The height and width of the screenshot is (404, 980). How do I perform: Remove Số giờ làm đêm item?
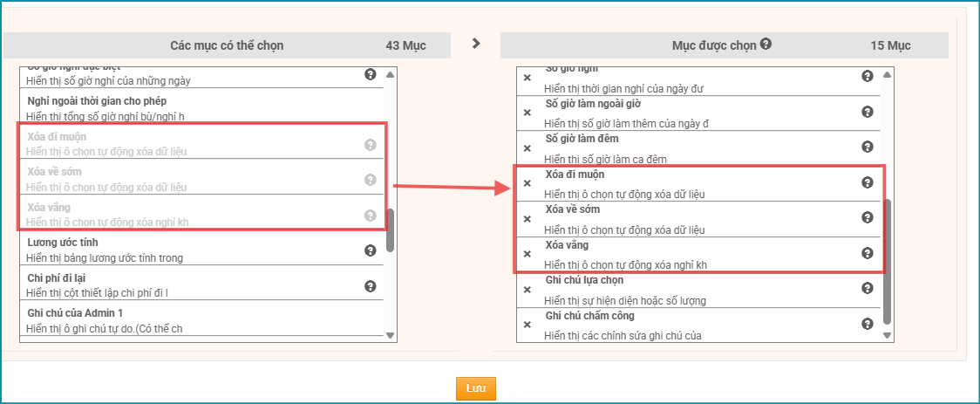pyautogui.click(x=527, y=147)
